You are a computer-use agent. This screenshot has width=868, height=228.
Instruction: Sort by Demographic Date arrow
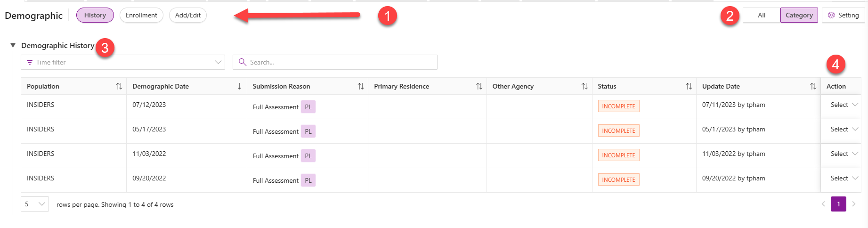tap(239, 86)
